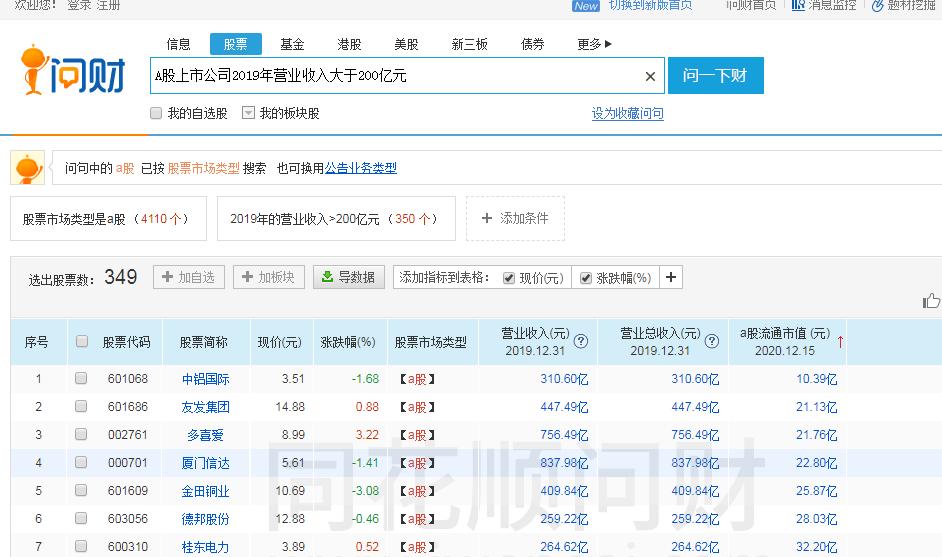Click the New badge at top
The width and height of the screenshot is (942, 557).
tap(586, 5)
